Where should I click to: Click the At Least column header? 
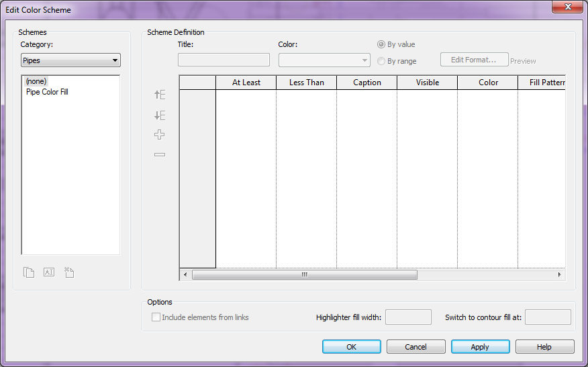[x=246, y=83]
